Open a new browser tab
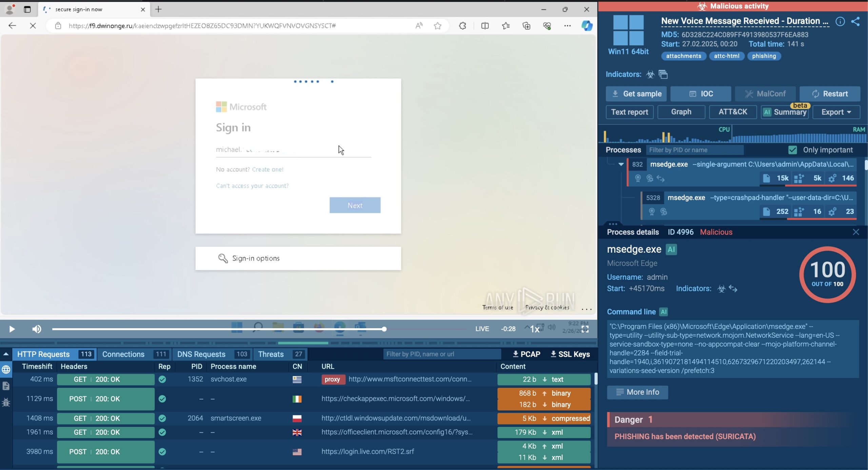868x470 pixels. (x=158, y=9)
